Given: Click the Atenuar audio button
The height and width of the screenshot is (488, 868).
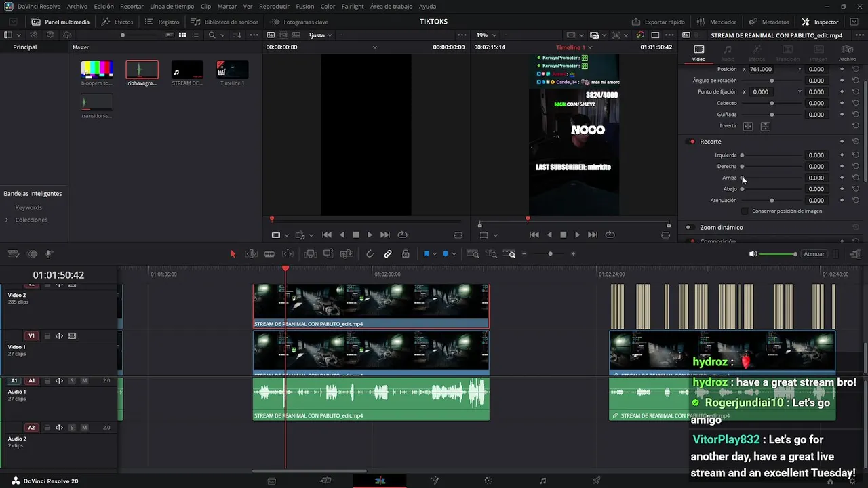Looking at the screenshot, I should (814, 254).
